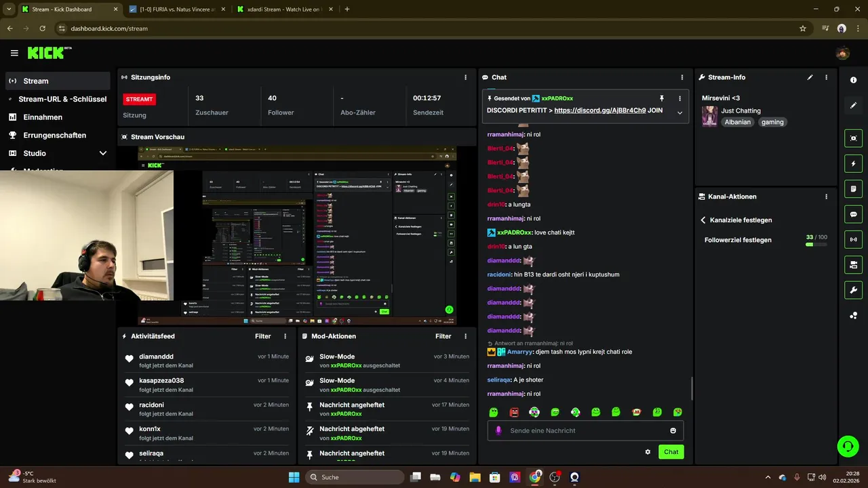Click the Kick logo
Viewport: 868px width, 488px height.
pos(50,53)
